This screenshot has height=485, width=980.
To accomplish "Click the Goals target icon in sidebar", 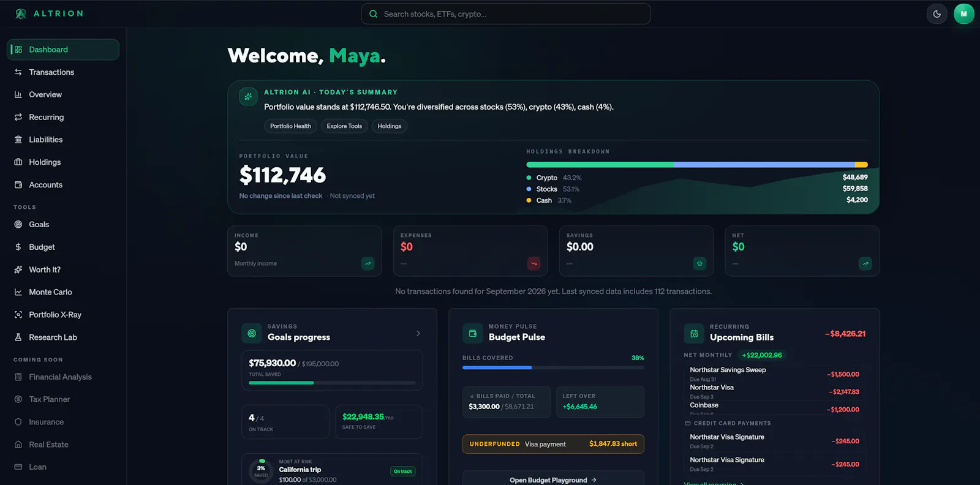I will (18, 225).
